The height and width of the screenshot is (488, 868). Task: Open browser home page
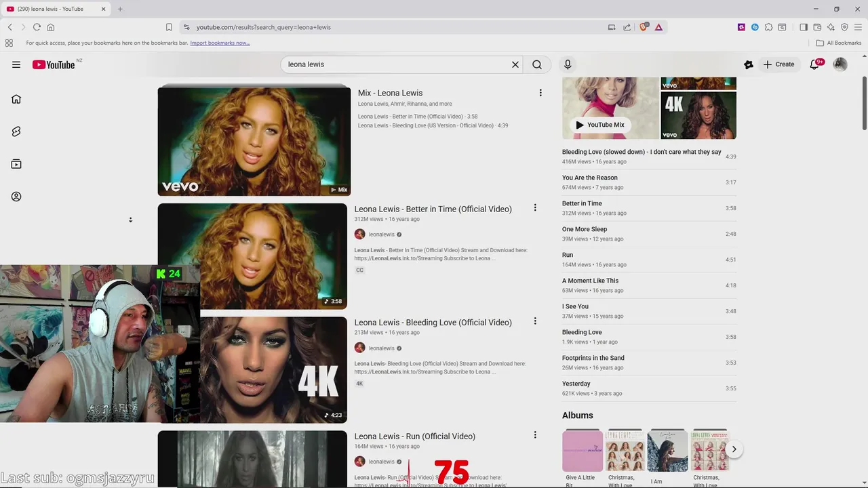click(50, 27)
